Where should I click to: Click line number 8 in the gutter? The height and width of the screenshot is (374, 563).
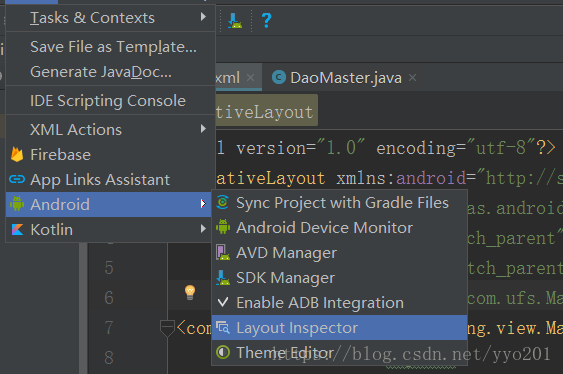(109, 357)
